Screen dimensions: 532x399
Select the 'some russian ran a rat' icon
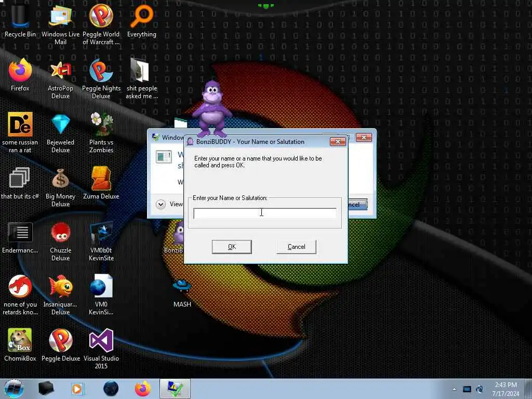pyautogui.click(x=20, y=132)
